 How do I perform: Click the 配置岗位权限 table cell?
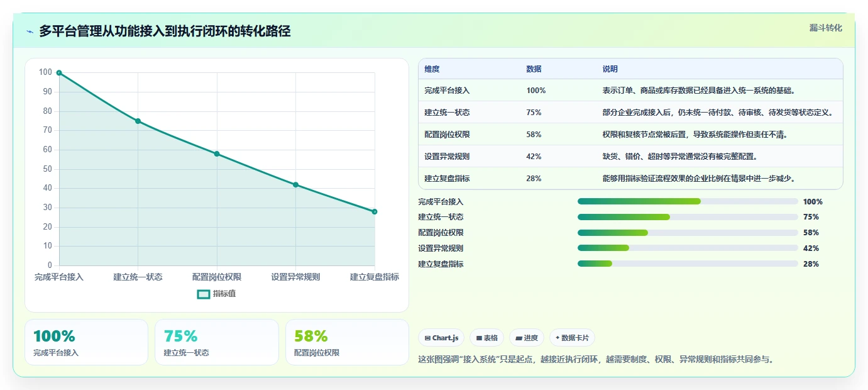pos(447,135)
